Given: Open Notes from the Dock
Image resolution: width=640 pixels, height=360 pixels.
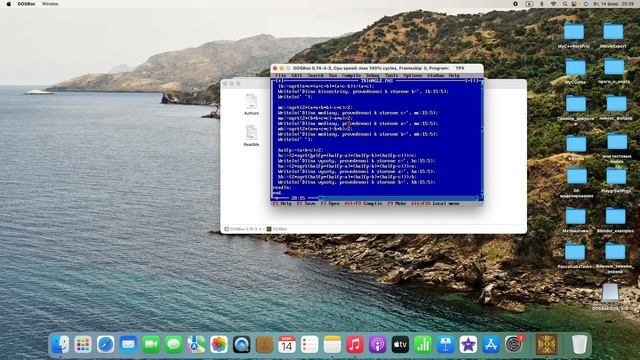Looking at the screenshot, I should coord(332,344).
